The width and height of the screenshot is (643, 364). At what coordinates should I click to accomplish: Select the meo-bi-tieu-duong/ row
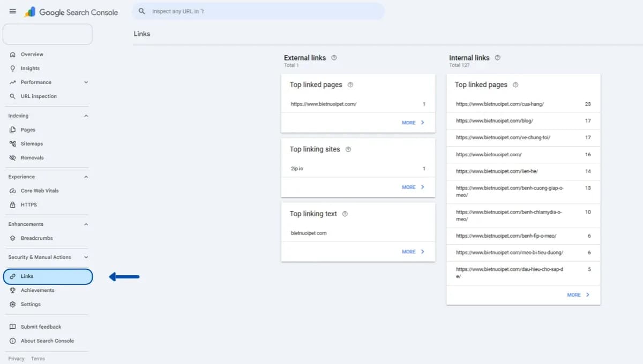[524, 252]
